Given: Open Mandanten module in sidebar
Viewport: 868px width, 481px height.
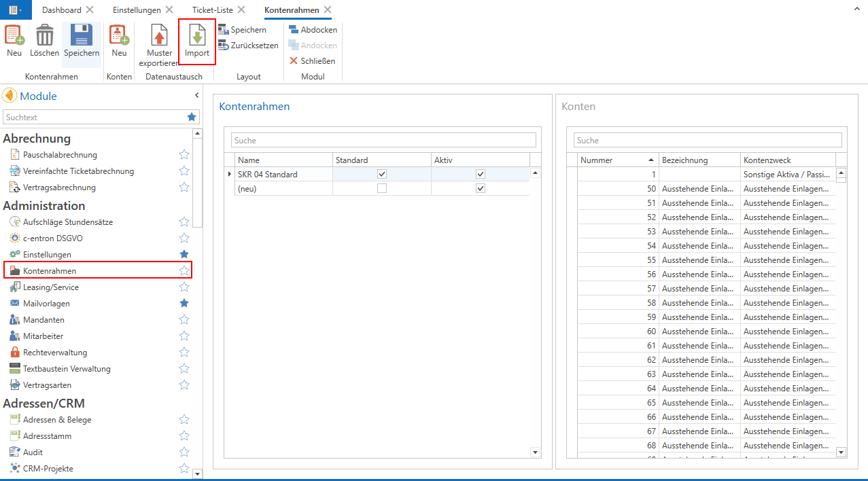Looking at the screenshot, I should pos(43,319).
